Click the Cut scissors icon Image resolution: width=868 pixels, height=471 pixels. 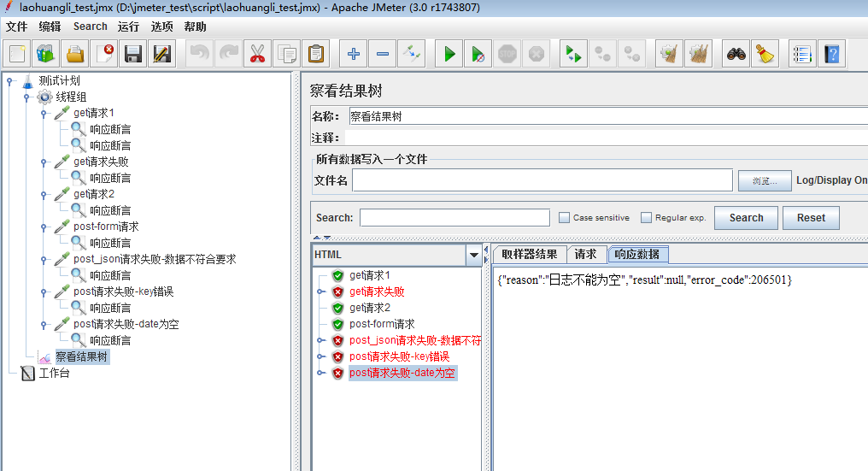(257, 54)
